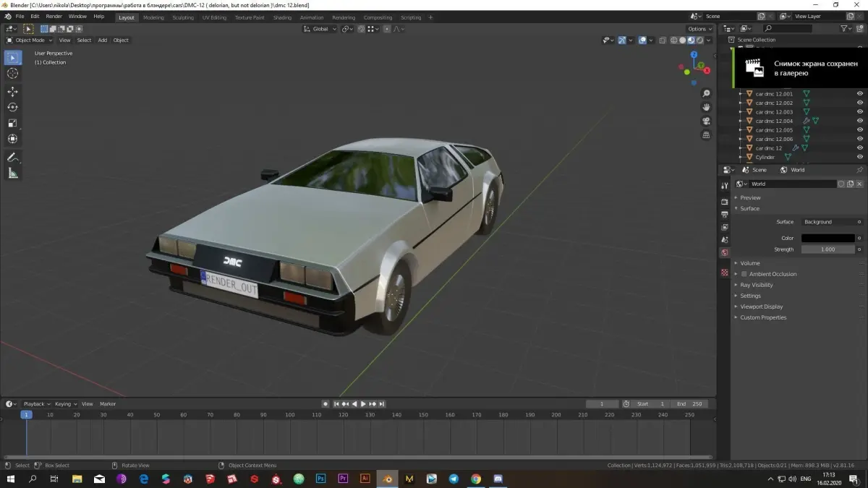Click the pan view hand icon

click(707, 107)
